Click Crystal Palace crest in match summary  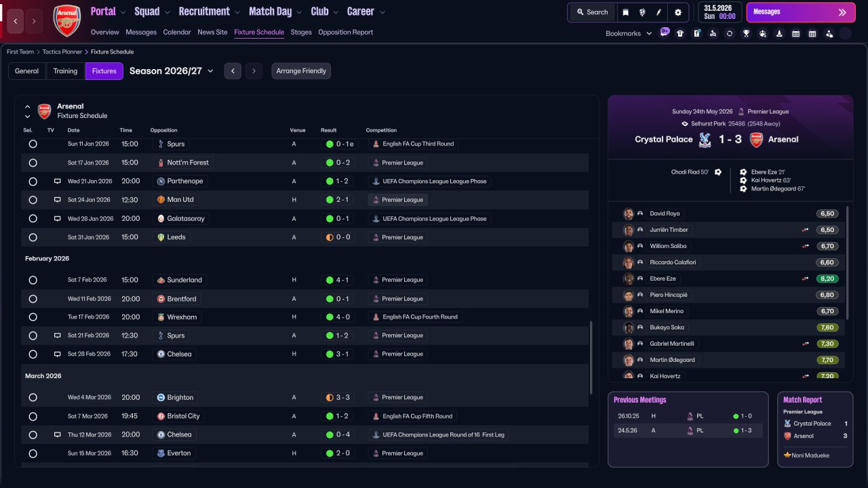[x=705, y=140]
